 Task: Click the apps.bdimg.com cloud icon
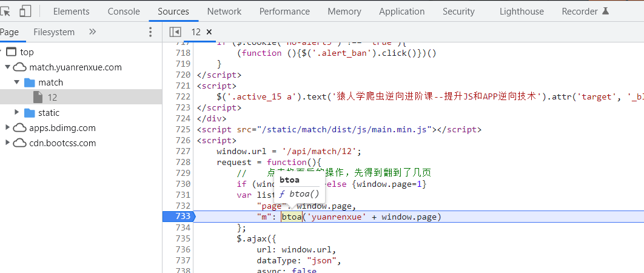tap(20, 128)
